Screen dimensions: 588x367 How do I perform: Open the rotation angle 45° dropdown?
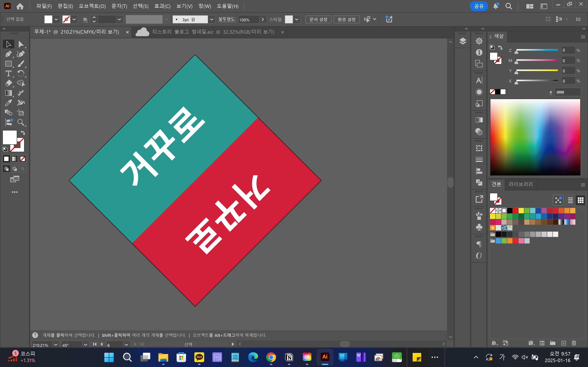click(x=85, y=344)
